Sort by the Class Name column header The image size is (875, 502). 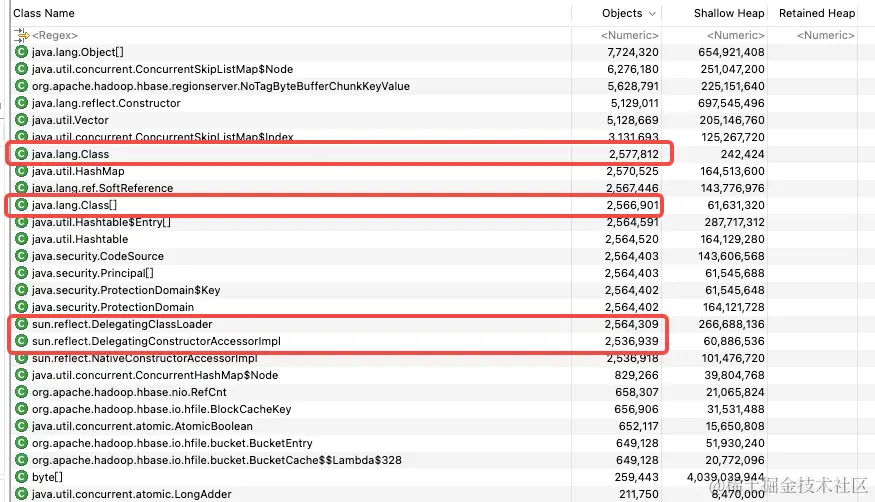[44, 13]
